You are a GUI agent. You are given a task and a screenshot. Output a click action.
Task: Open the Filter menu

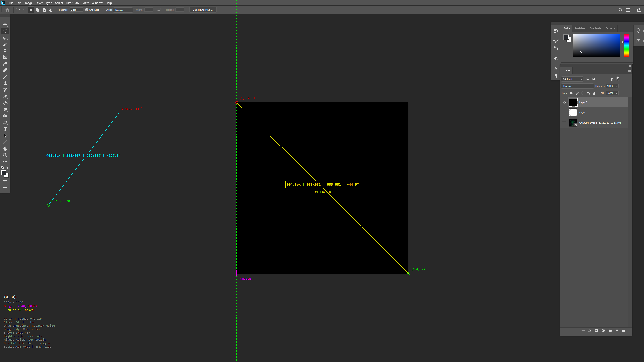pyautogui.click(x=69, y=3)
